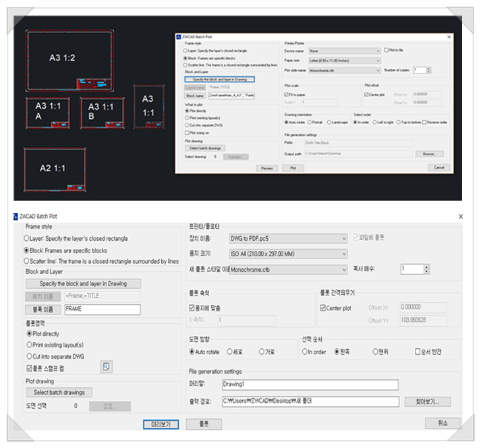This screenshot has width=481, height=448.
Task: Choose Plot directly in Korean dialog
Action: coord(43,333)
